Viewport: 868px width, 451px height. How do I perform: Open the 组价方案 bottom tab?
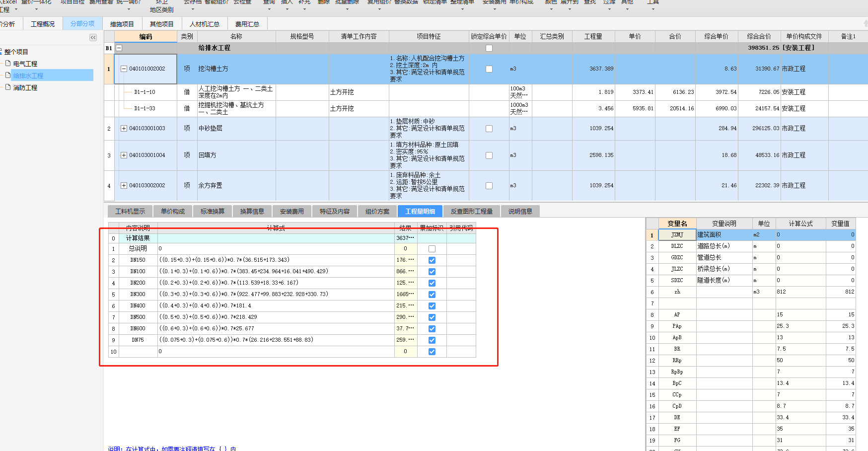click(x=377, y=211)
